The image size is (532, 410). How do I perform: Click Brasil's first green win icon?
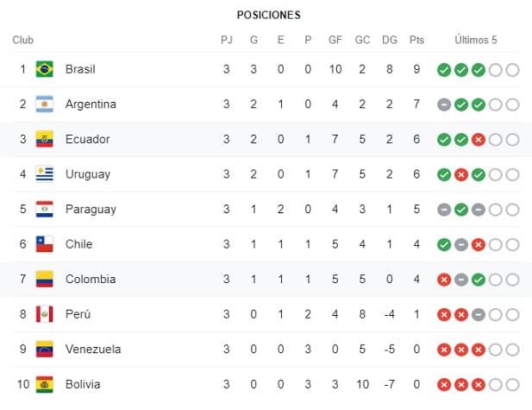[x=444, y=70]
